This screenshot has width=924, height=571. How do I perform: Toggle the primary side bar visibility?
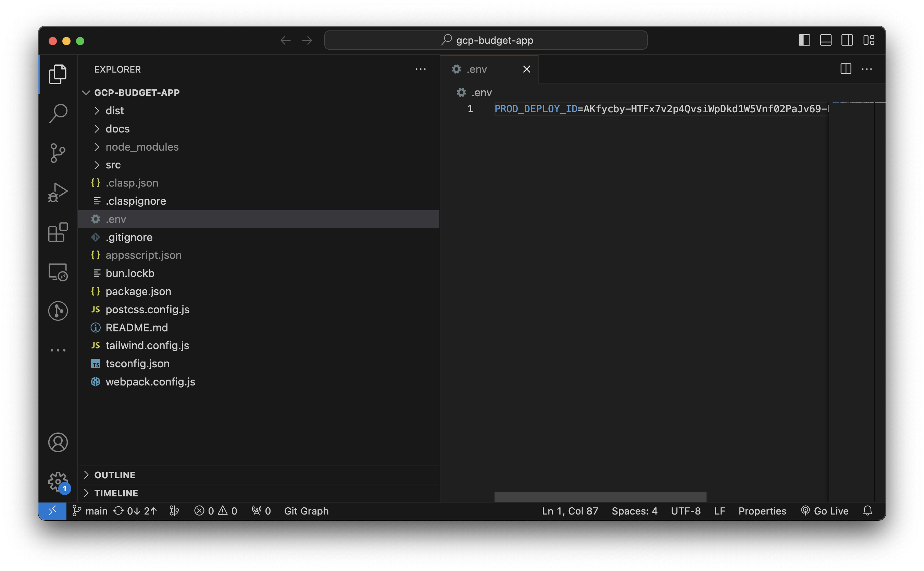[x=804, y=40]
